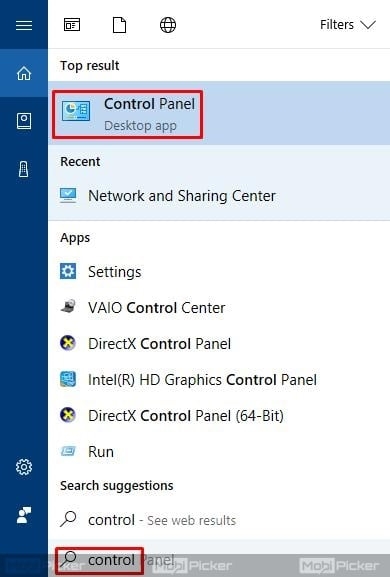Screen dimensions: 390x577
Task: Launch the Settings app result
Action: [x=219, y=272]
